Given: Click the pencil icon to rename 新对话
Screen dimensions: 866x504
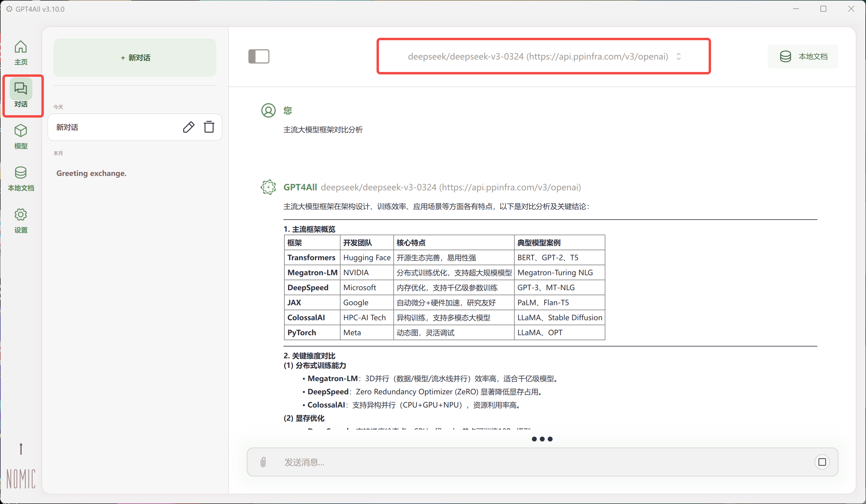Looking at the screenshot, I should (x=188, y=127).
